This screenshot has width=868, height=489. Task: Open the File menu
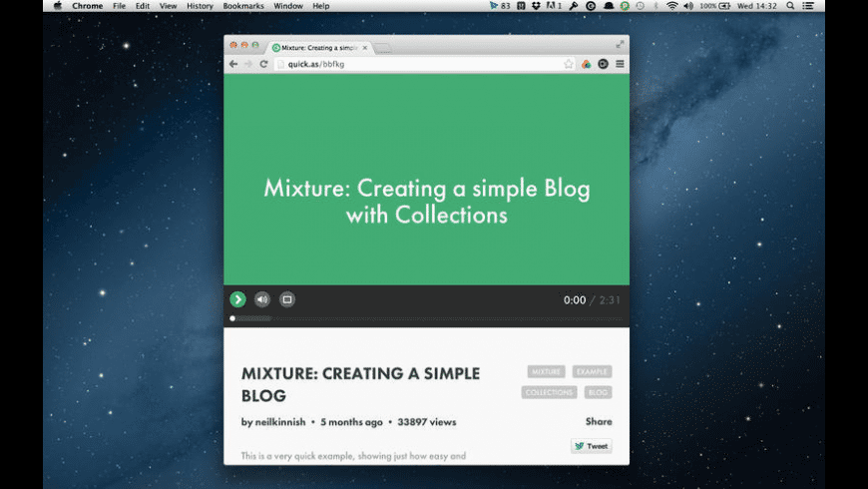click(119, 6)
